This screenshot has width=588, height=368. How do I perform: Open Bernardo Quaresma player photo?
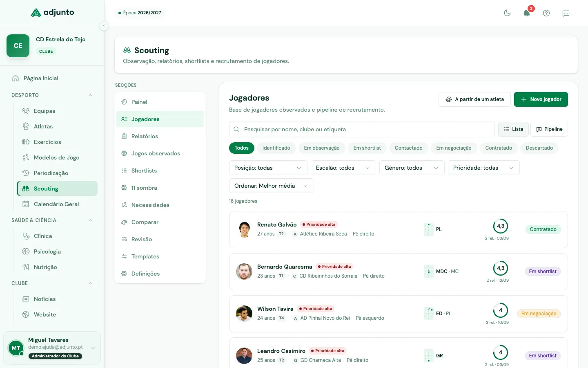[244, 272]
